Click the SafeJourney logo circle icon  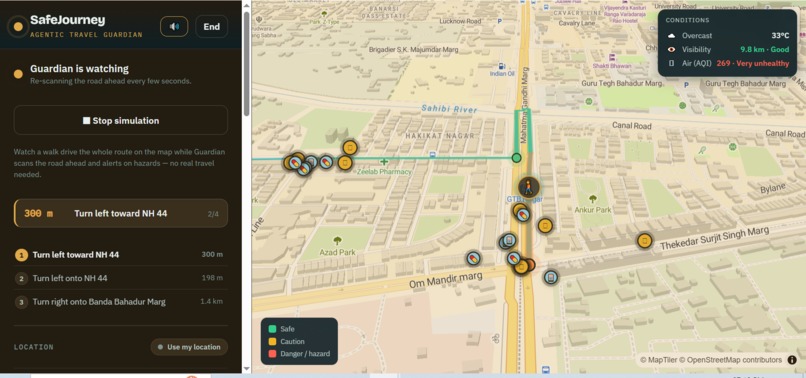[18, 27]
